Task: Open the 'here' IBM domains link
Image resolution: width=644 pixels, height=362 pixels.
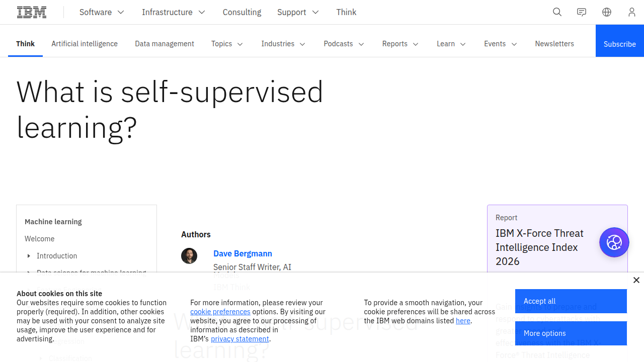Action: (x=463, y=321)
